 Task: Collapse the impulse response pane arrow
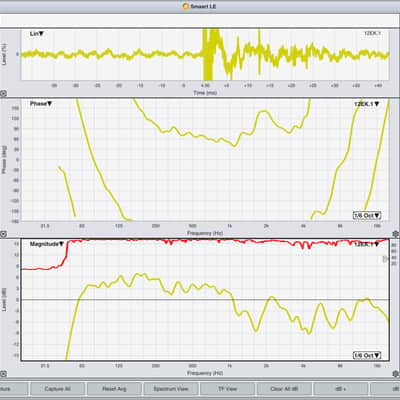click(3, 94)
